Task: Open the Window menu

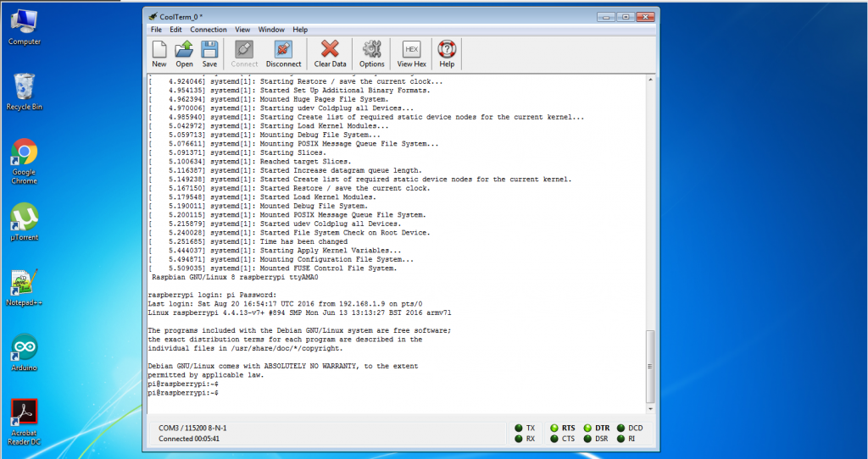Action: coord(271,30)
